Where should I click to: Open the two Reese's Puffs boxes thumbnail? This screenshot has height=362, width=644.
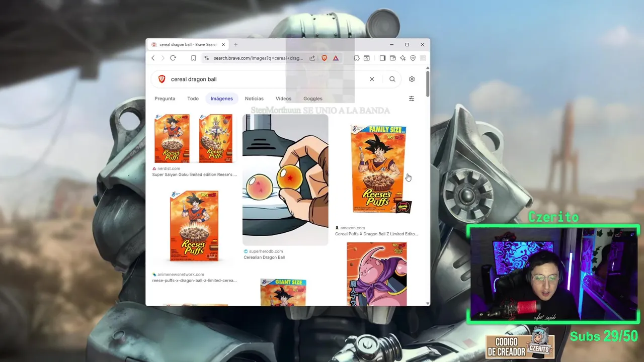point(194,138)
